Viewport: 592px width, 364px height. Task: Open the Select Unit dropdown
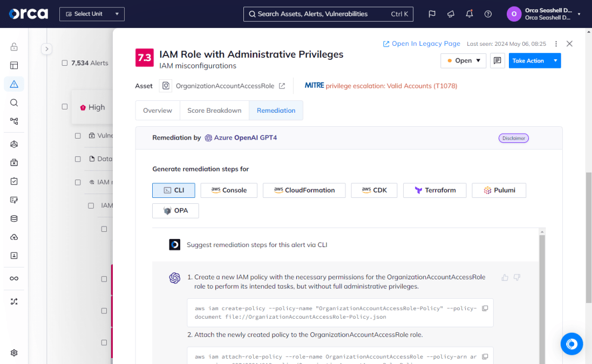click(x=92, y=14)
